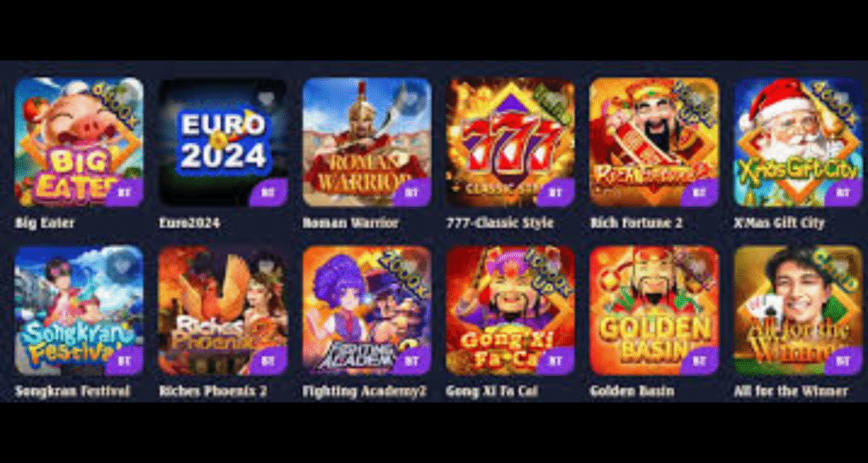This screenshot has width=868, height=463.
Task: Click the Gong Xi Fa Cai game icon
Action: 510,310
